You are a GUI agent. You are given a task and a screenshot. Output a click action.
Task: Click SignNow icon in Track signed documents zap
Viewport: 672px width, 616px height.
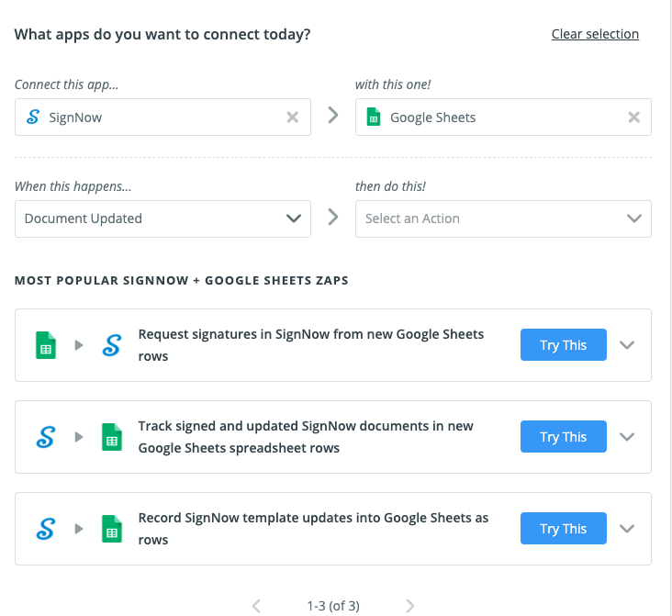(x=45, y=437)
